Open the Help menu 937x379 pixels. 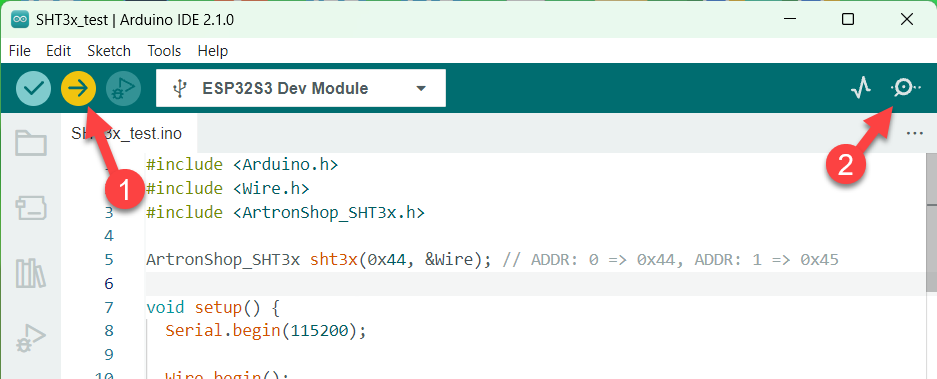pos(213,51)
